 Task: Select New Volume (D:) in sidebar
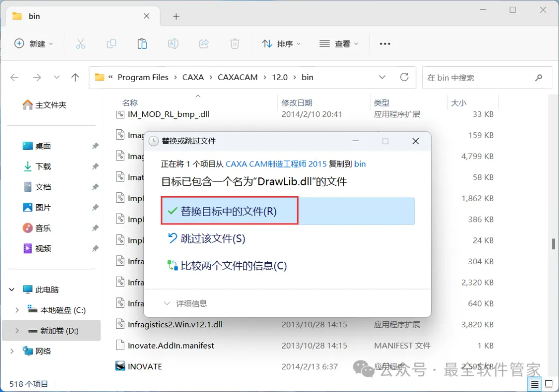(53, 331)
